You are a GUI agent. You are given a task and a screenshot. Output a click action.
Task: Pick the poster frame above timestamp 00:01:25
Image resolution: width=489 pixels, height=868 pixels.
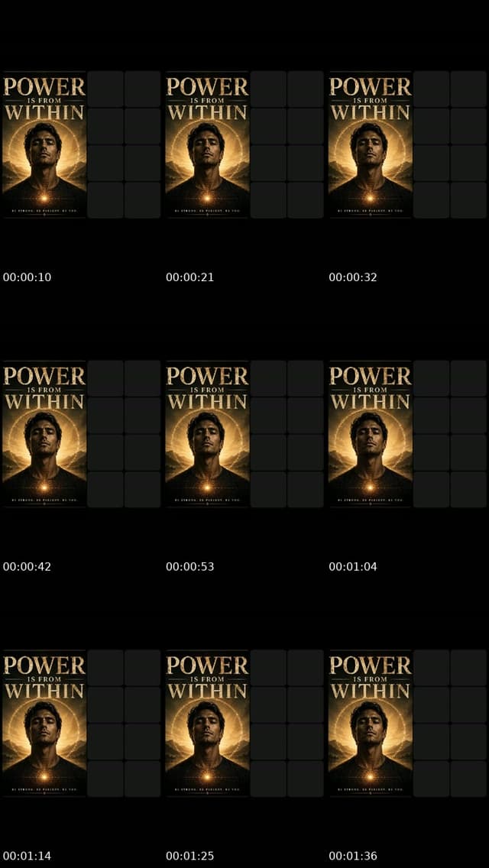coord(207,723)
